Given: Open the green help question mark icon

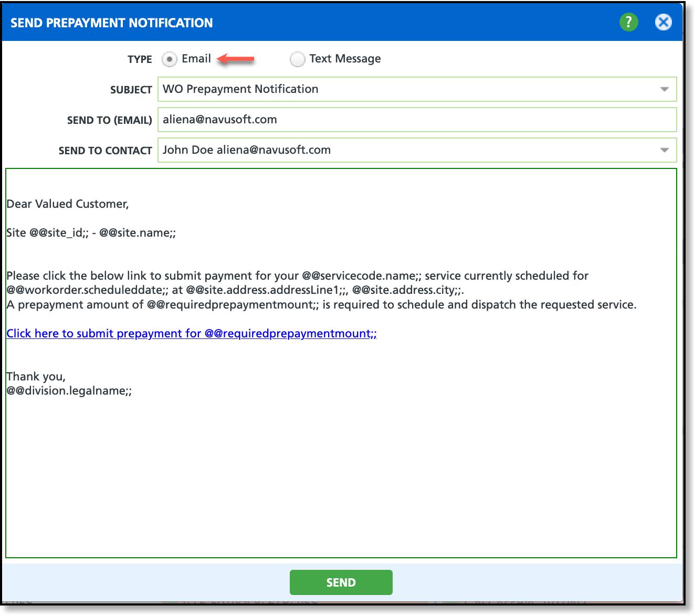Looking at the screenshot, I should (x=628, y=22).
